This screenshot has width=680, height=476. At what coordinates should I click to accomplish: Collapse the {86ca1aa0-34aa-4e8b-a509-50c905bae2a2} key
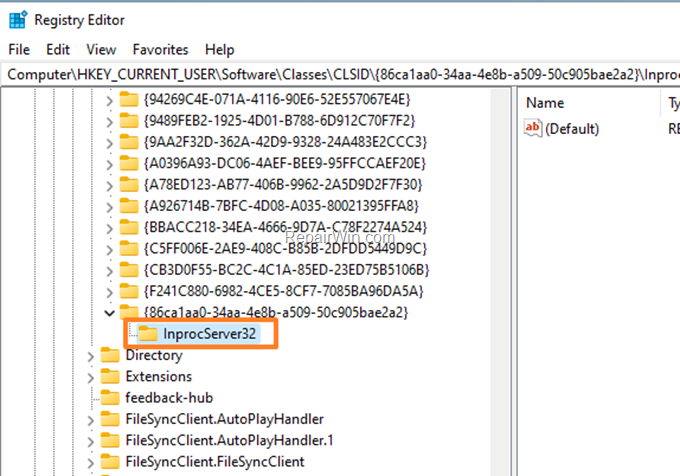[109, 313]
